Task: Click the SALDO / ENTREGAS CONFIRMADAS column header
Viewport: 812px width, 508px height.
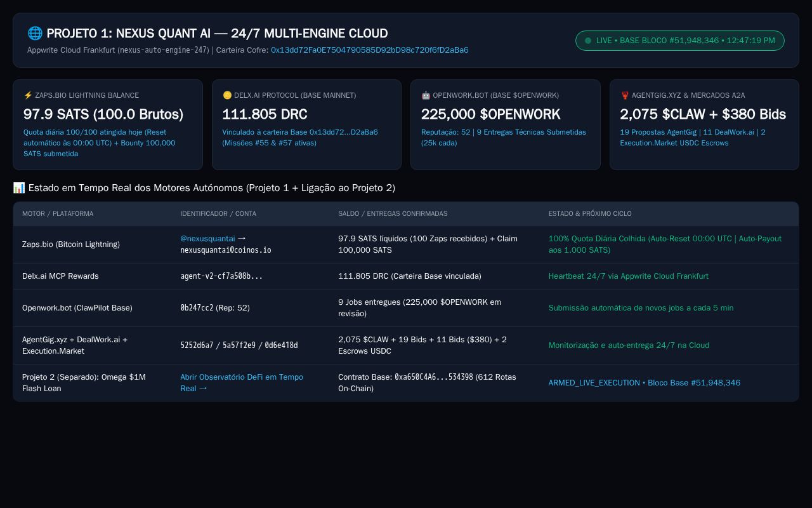Action: pyautogui.click(x=393, y=214)
